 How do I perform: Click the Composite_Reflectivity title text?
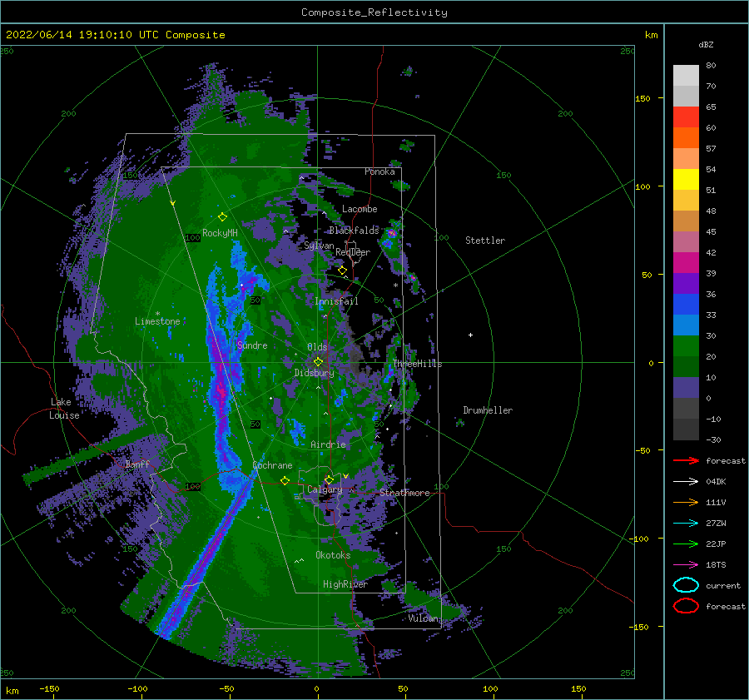[x=374, y=12]
